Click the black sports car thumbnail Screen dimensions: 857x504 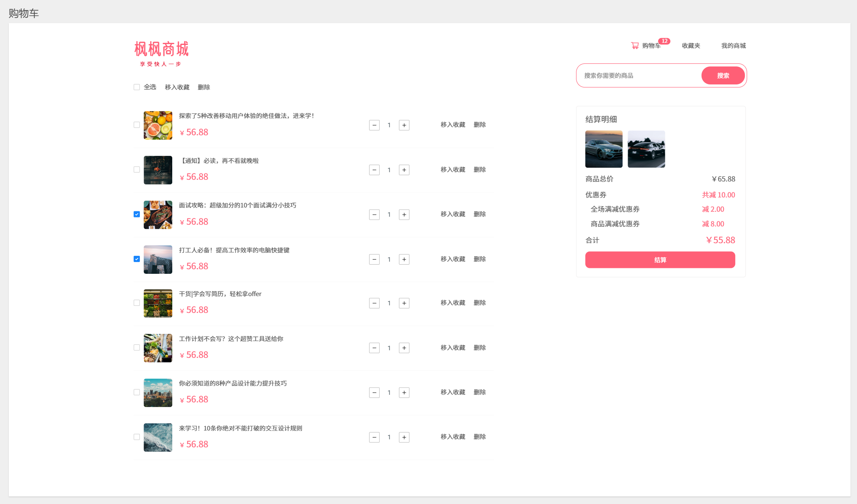[646, 149]
